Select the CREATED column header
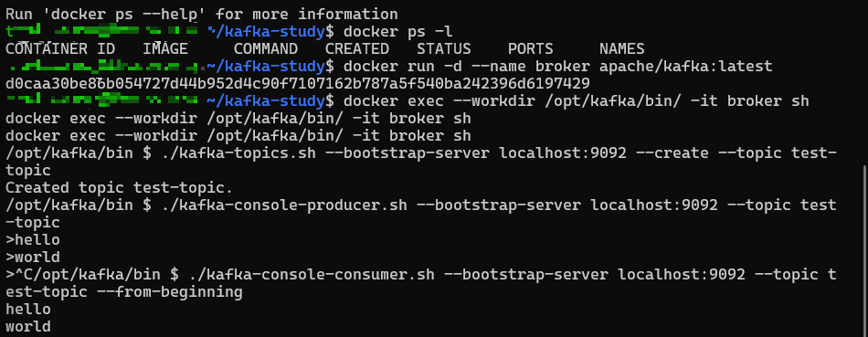 pos(357,48)
